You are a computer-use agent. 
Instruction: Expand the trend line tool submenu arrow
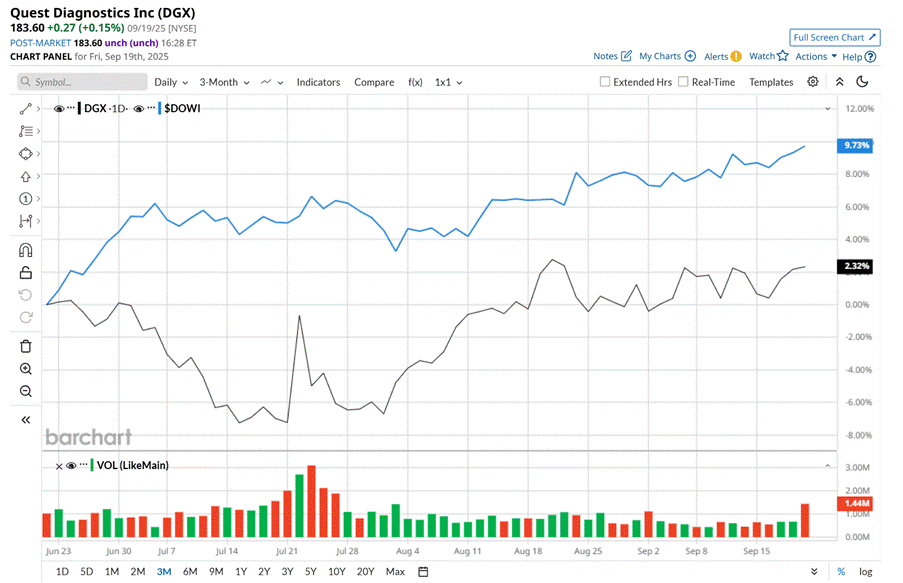click(38, 108)
